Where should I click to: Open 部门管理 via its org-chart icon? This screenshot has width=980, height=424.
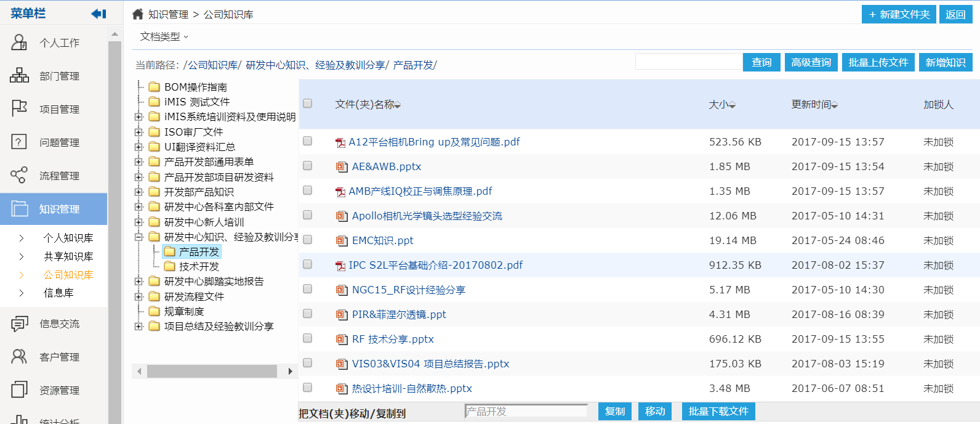[x=19, y=76]
